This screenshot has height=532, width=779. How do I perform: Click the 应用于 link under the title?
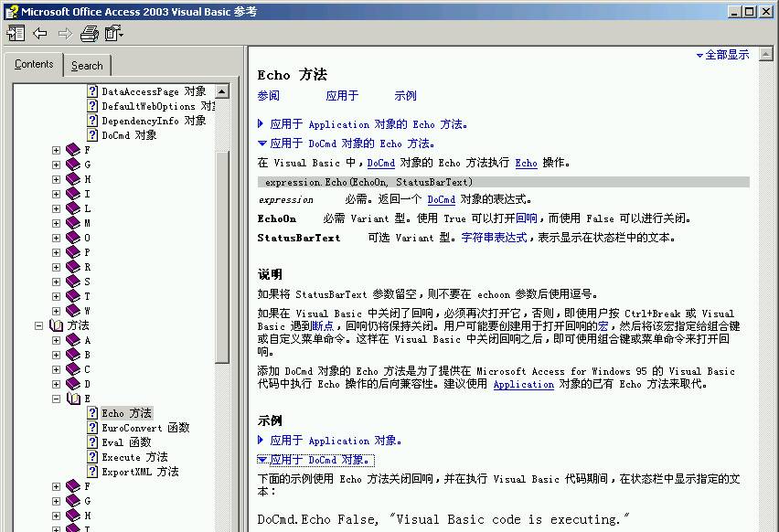click(342, 95)
